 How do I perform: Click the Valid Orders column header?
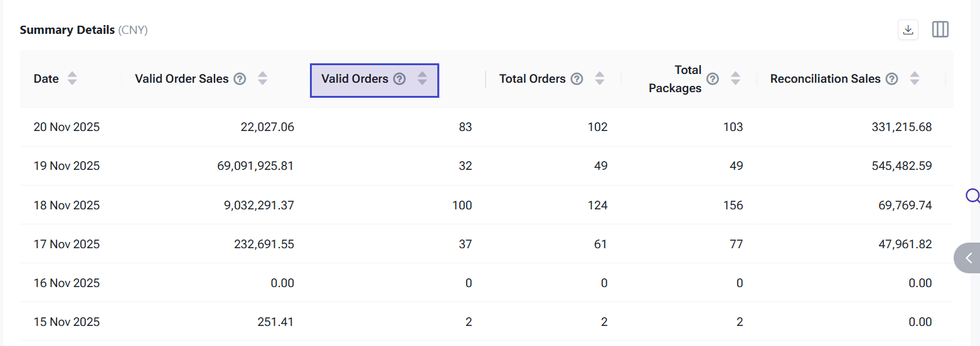tap(355, 79)
